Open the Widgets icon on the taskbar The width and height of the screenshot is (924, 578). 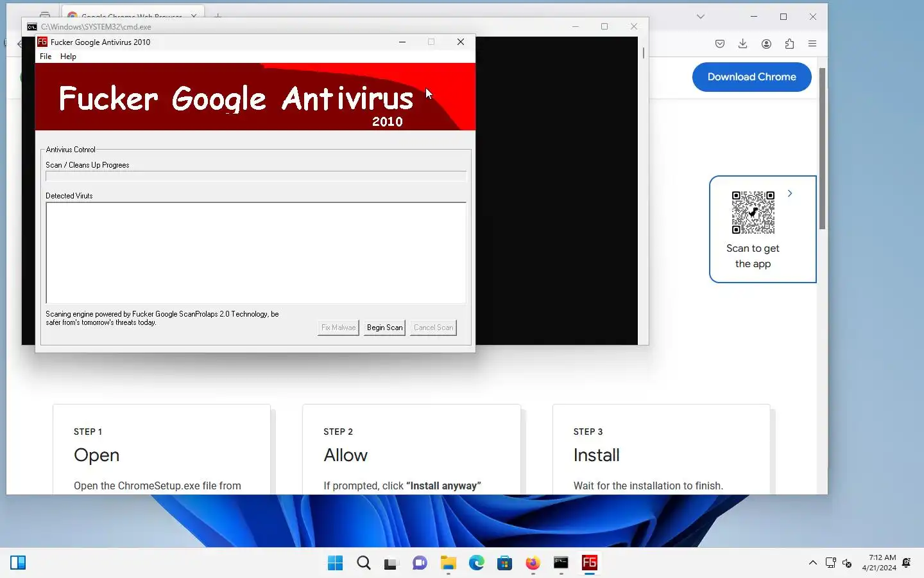pos(18,563)
